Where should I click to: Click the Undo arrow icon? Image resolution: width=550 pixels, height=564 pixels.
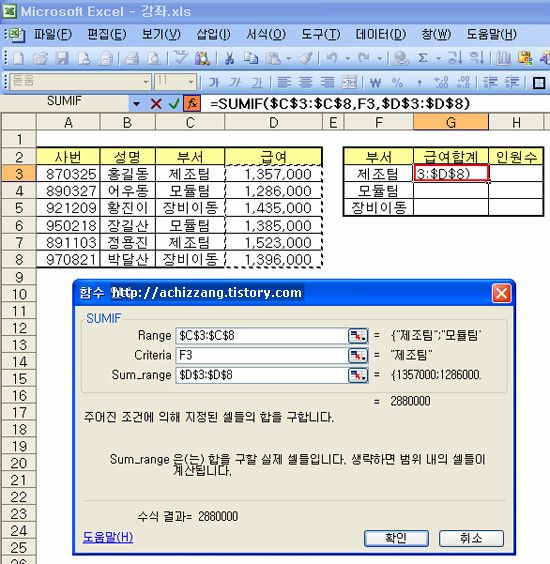tap(332, 58)
